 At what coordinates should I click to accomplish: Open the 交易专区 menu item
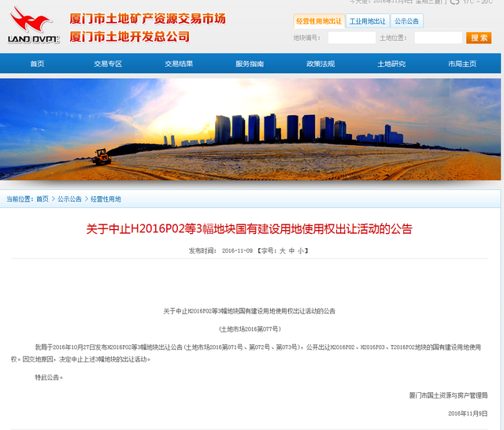[108, 64]
